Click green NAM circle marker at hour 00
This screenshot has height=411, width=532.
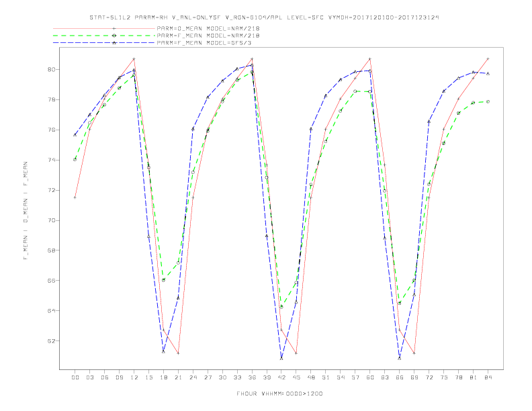(x=75, y=159)
